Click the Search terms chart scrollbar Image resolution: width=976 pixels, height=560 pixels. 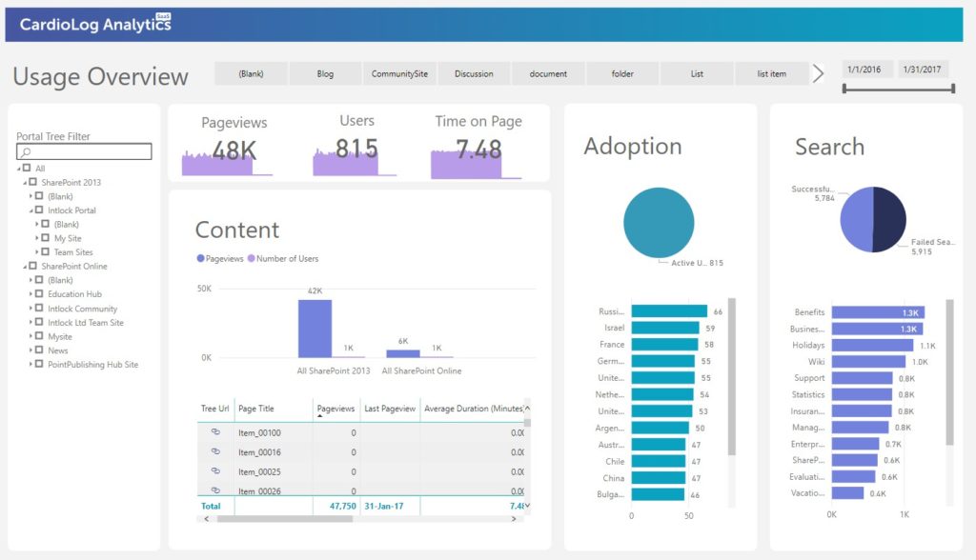coord(950,372)
